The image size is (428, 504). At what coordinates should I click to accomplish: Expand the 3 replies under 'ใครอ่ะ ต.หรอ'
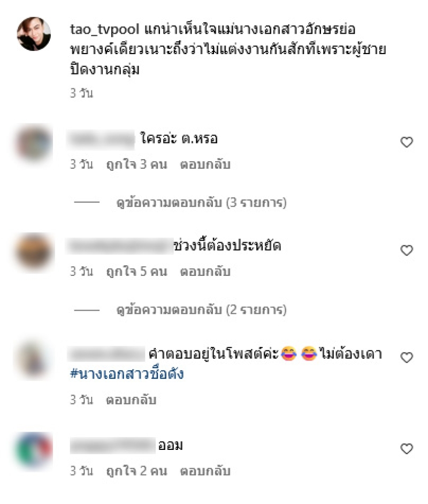pos(201,203)
